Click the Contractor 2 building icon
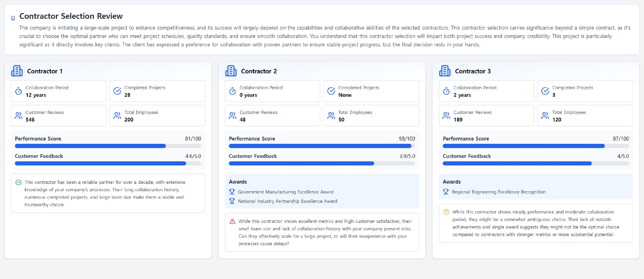The height and width of the screenshot is (279, 644). (231, 71)
